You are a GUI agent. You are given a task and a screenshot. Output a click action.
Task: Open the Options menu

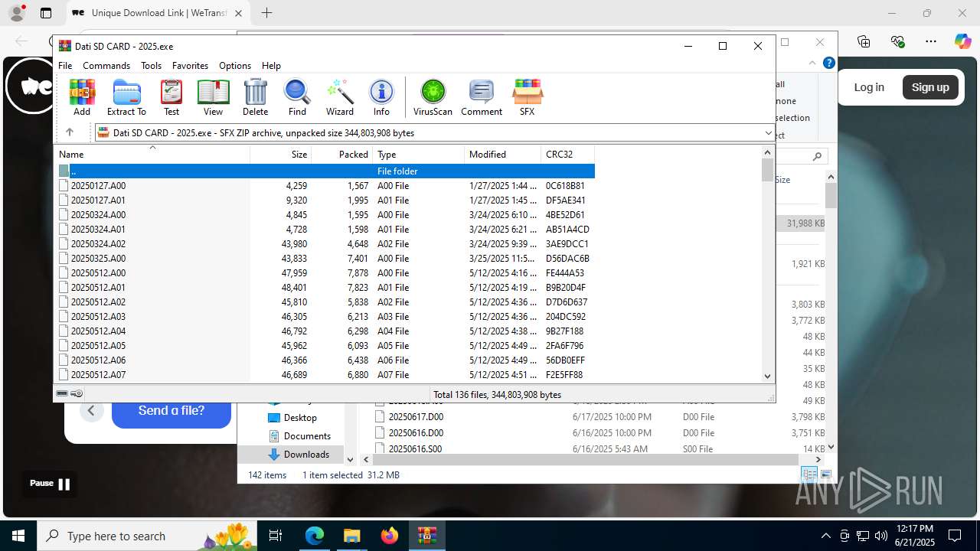pyautogui.click(x=235, y=66)
